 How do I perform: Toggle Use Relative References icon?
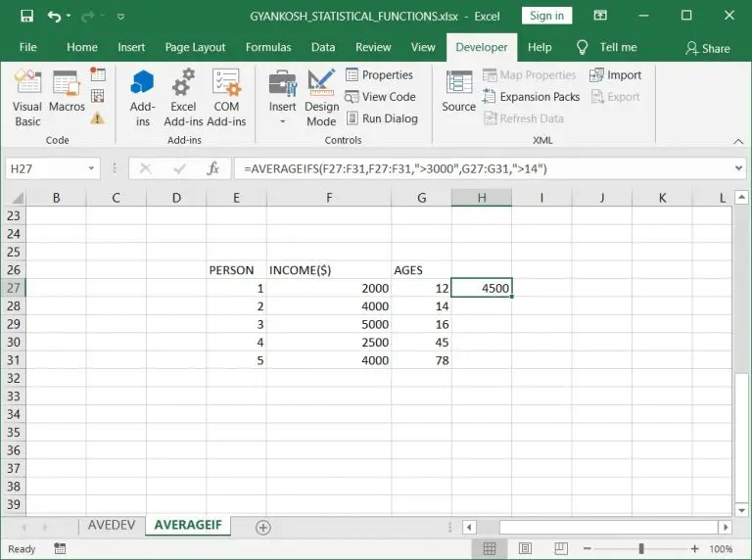point(98,96)
